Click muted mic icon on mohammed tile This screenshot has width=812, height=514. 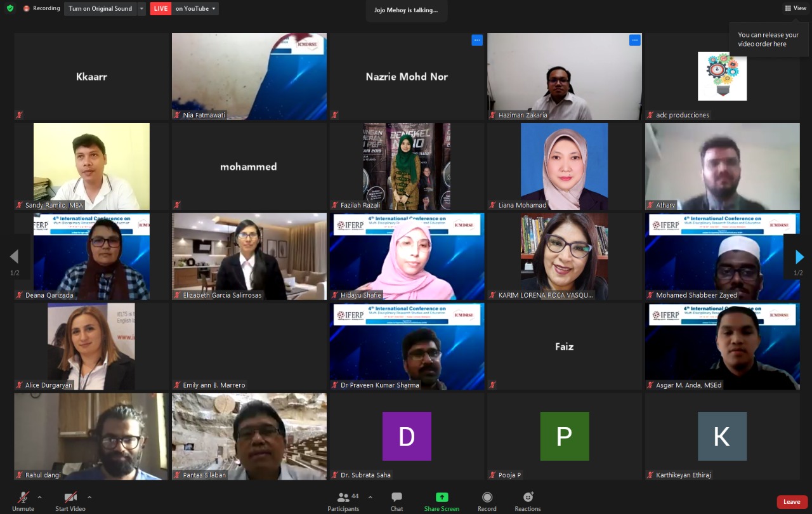[177, 205]
